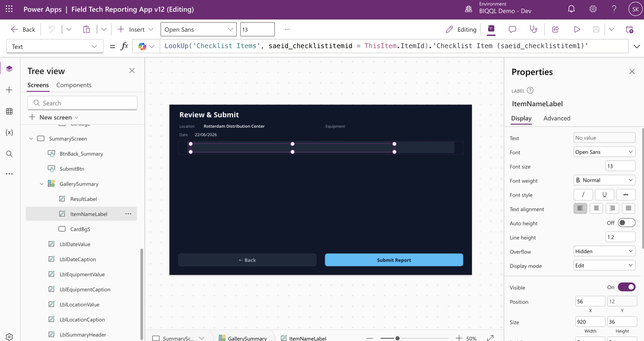Open the app launcher waffle icon
This screenshot has height=341, width=644.
click(9, 9)
